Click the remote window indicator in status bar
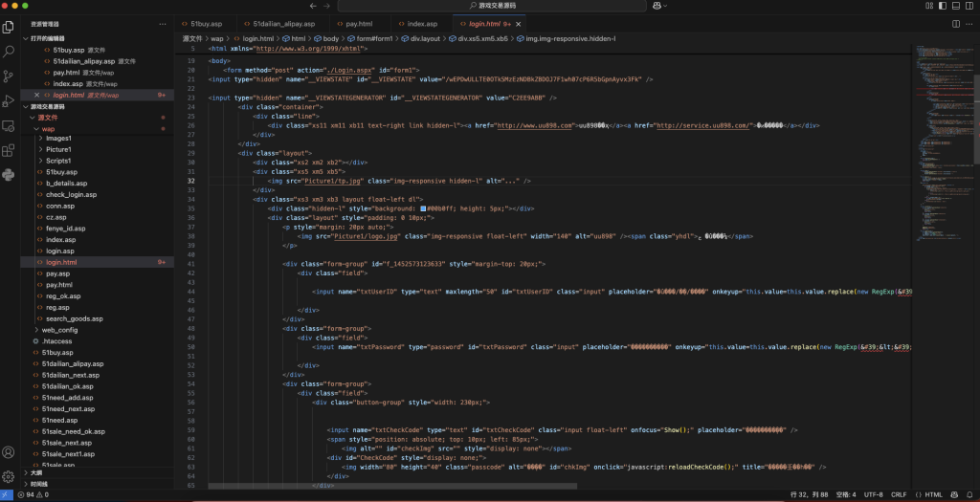980x502 pixels. click(x=7, y=494)
